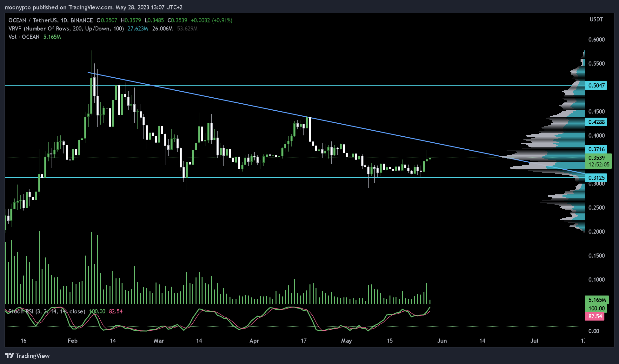Click the pink 82.54 Stoch RSI label
The height and width of the screenshot is (364, 619).
coord(595,316)
